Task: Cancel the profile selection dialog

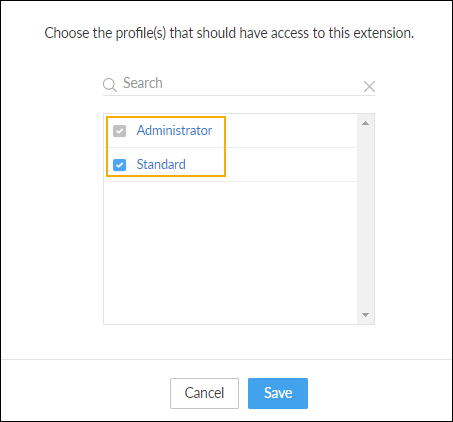Action: tap(204, 393)
